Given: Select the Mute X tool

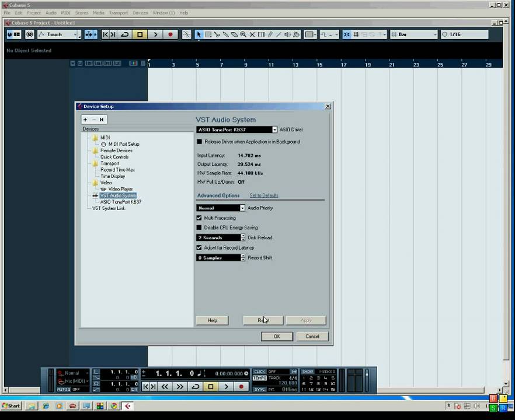Looking at the screenshot, I should click(252, 34).
